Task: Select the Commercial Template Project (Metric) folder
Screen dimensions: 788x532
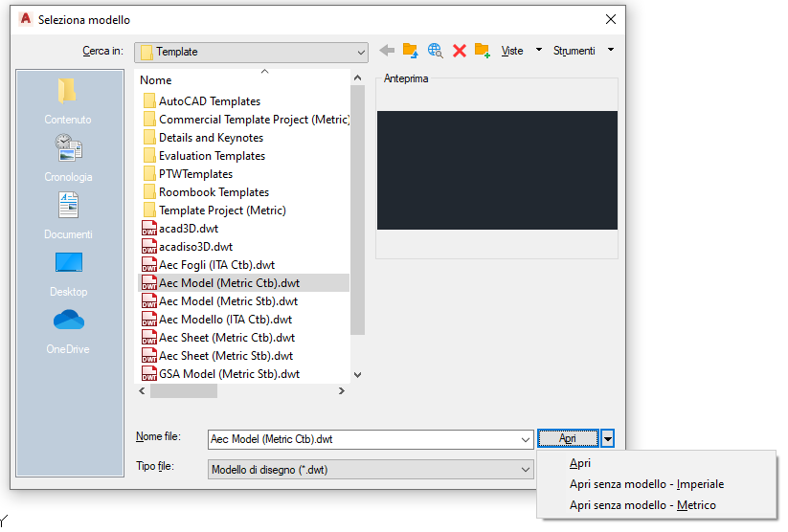Action: tap(246, 119)
